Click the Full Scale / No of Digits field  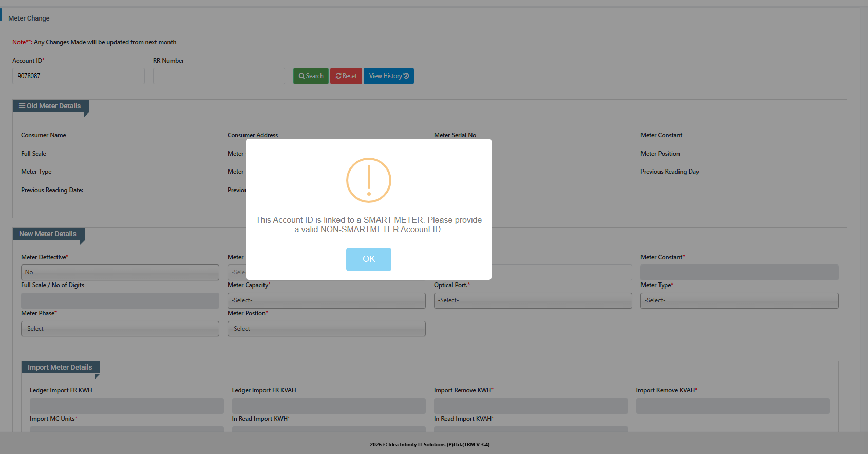click(x=120, y=300)
